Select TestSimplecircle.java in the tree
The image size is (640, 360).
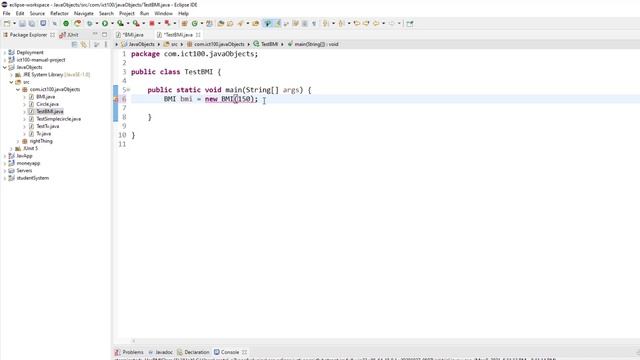pyautogui.click(x=58, y=119)
